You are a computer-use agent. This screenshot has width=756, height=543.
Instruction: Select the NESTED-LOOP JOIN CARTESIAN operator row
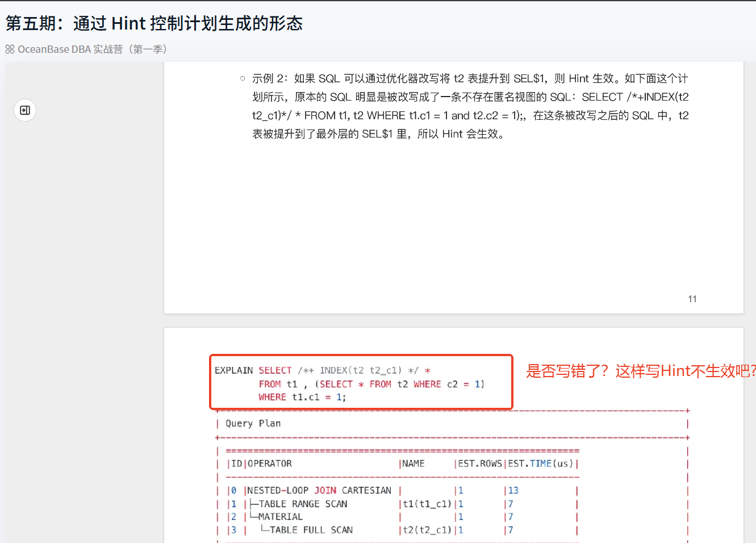[319, 490]
